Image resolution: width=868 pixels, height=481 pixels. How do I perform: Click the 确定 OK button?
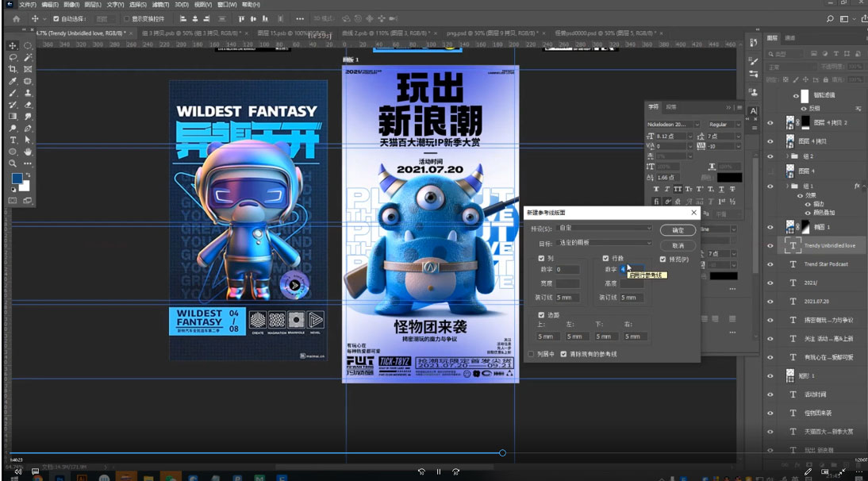click(x=678, y=230)
